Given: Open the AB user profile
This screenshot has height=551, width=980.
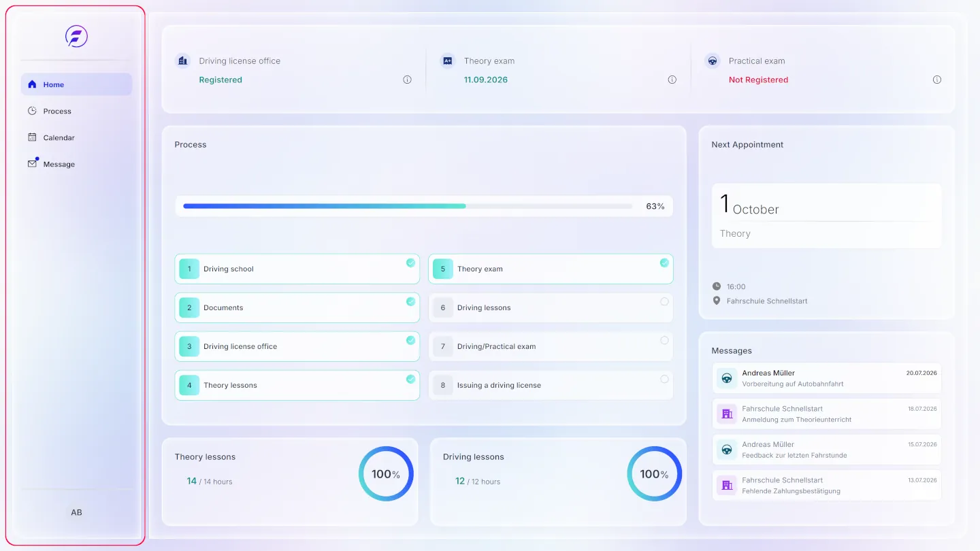Looking at the screenshot, I should coord(76,512).
